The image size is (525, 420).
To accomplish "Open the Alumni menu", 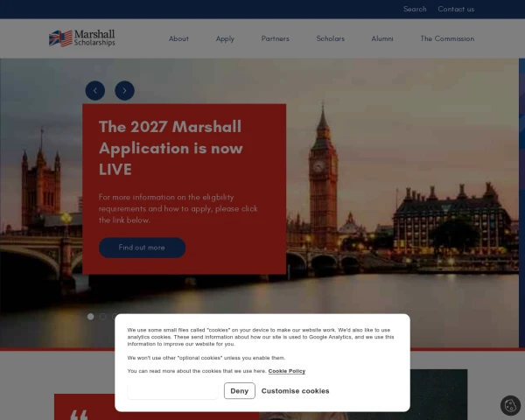I will pyautogui.click(x=382, y=38).
